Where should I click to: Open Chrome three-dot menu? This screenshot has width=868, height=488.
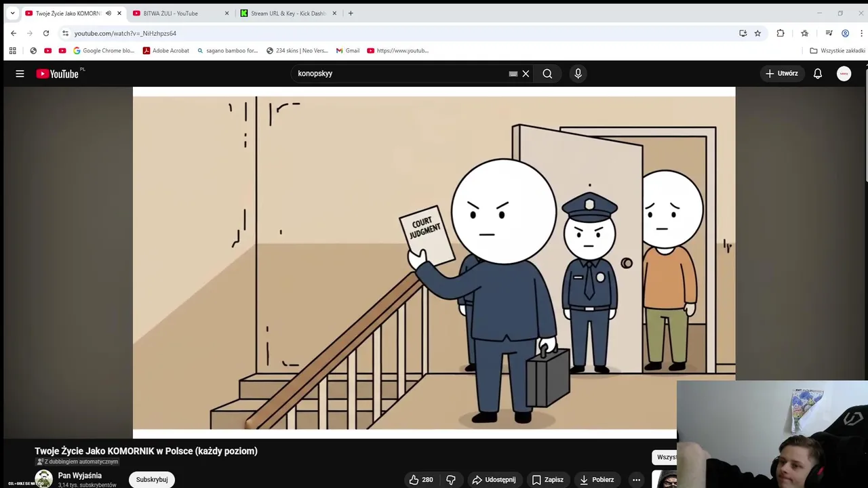861,33
